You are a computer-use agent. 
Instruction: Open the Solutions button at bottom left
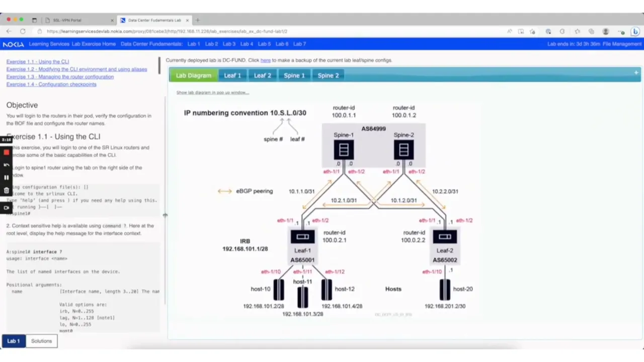(41, 341)
